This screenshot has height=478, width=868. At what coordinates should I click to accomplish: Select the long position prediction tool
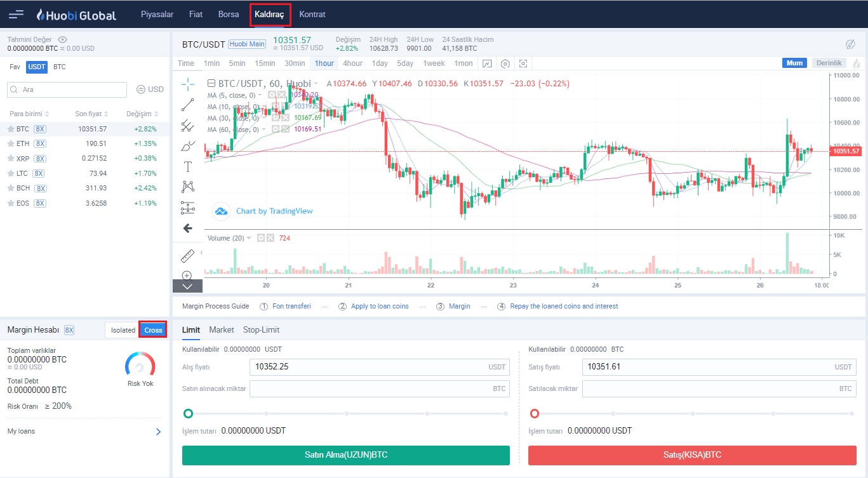pos(187,208)
